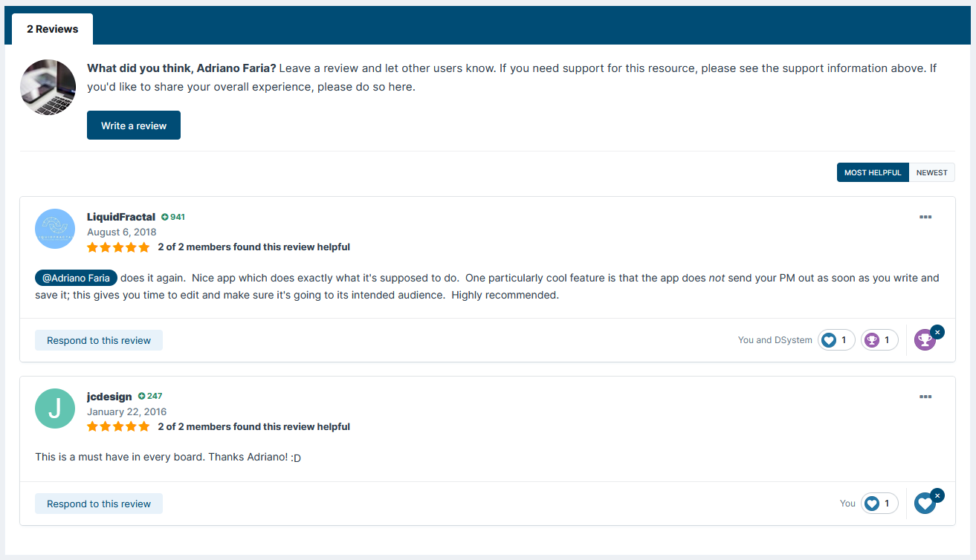976x560 pixels.
Task: Open the 2 Reviews tab
Action: coord(52,29)
